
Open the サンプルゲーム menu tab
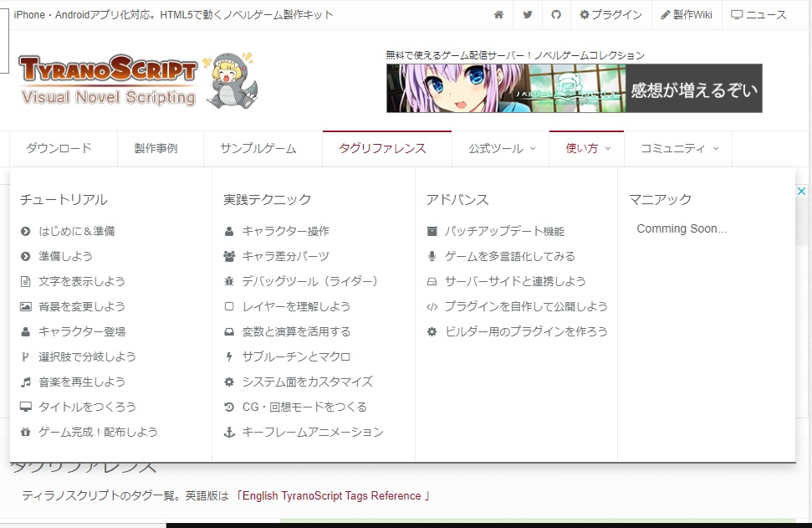pyautogui.click(x=258, y=148)
